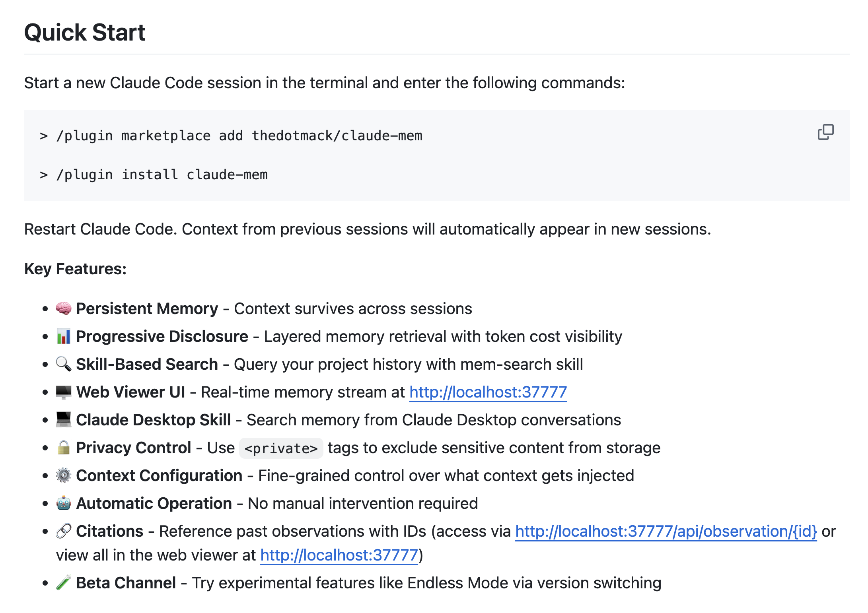The width and height of the screenshot is (868, 613).
Task: Open the api/observation/{id} localhost link
Action: (666, 532)
